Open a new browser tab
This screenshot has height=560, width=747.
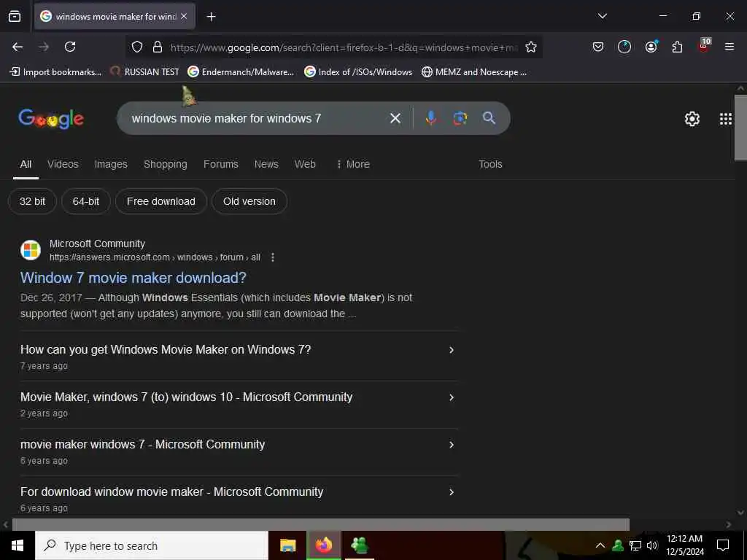click(x=211, y=17)
